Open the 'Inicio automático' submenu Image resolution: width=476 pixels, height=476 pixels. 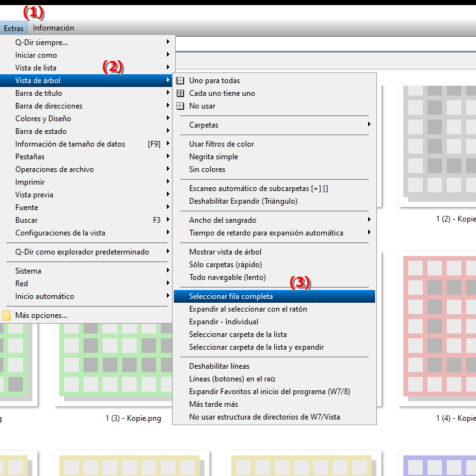coord(86,296)
